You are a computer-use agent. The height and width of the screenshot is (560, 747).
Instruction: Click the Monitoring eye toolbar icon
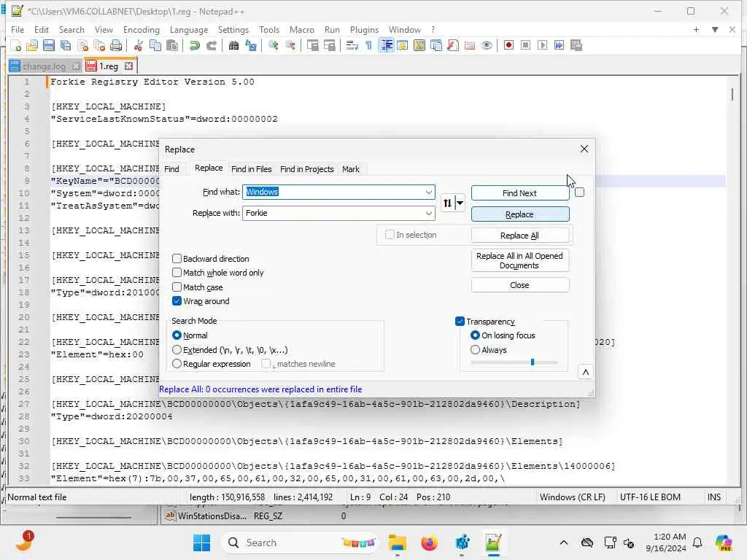tap(487, 46)
